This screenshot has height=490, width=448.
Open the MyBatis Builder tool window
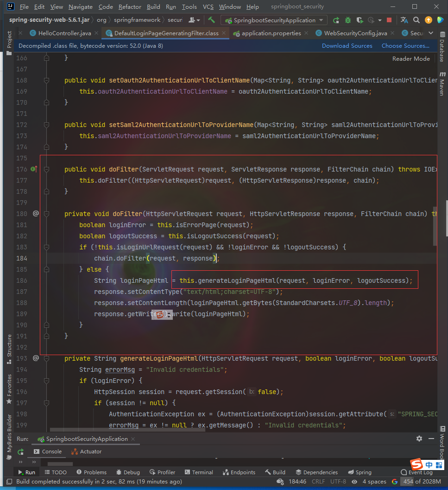click(9, 437)
